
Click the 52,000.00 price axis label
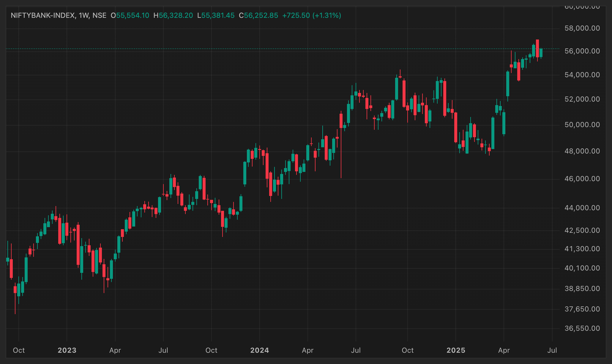click(x=582, y=99)
